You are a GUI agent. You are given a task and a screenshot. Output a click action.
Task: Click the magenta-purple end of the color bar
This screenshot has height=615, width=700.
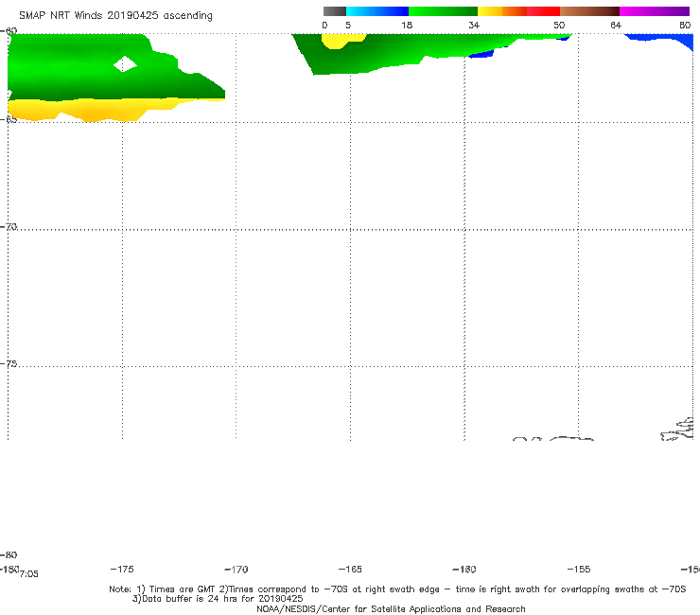[x=655, y=11]
